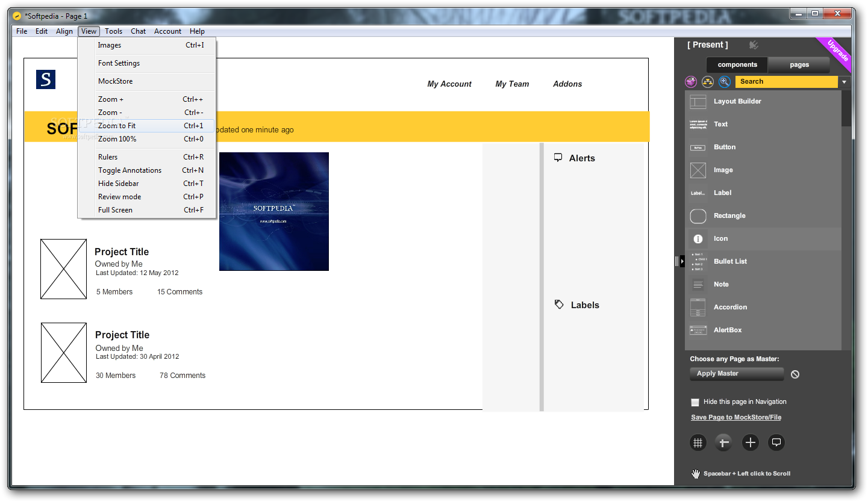Enable Hide this page in Navigation checkbox
Image resolution: width=868 pixels, height=502 pixels.
695,402
